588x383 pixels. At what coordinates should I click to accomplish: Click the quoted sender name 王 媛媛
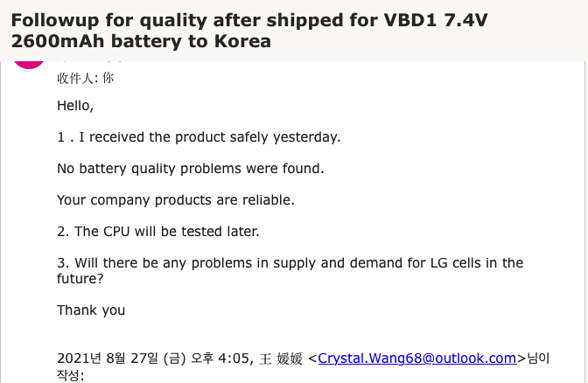(x=281, y=359)
